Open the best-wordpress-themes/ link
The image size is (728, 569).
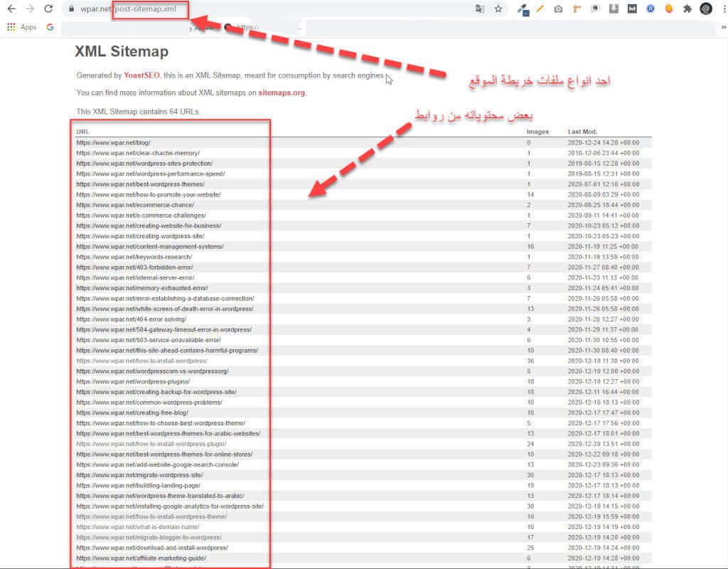tap(140, 184)
